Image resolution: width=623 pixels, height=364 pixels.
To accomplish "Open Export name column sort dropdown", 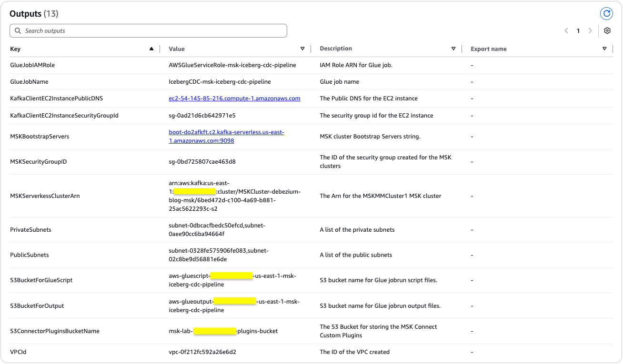I will click(604, 49).
